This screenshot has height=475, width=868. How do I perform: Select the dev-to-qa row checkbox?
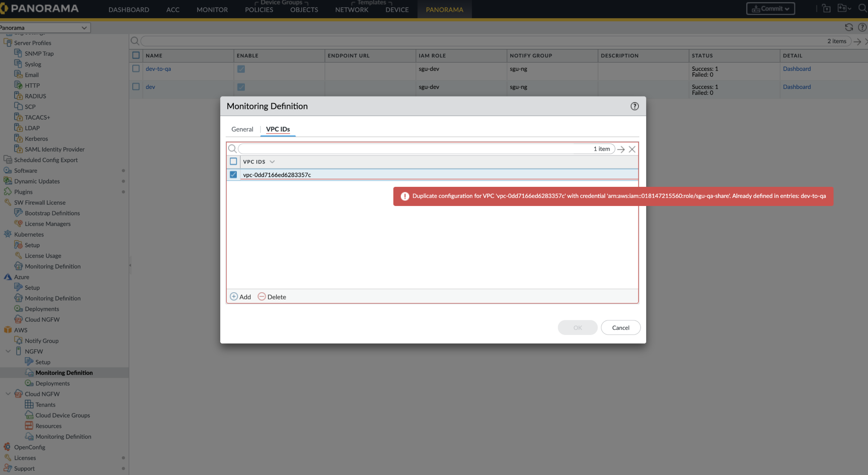tap(136, 69)
